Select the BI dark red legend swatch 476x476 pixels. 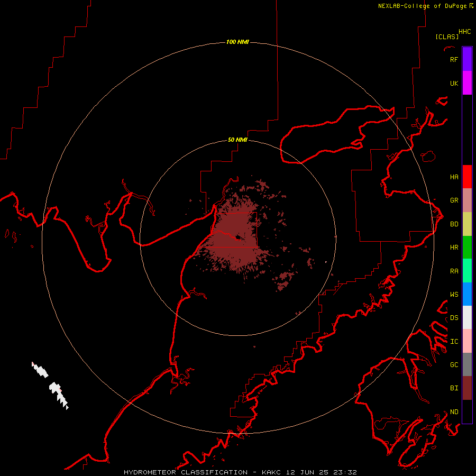[467, 388]
